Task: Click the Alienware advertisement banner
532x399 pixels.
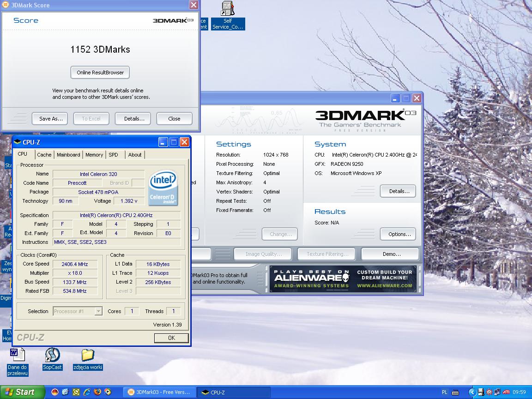Action: (343, 279)
